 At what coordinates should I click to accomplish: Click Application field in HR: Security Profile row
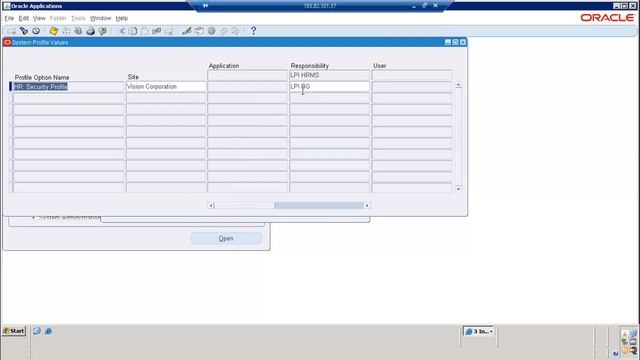click(247, 87)
